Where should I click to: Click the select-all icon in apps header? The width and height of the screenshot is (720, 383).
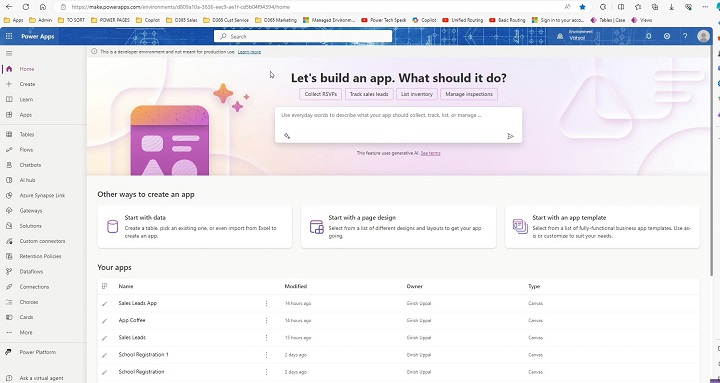[x=104, y=286]
